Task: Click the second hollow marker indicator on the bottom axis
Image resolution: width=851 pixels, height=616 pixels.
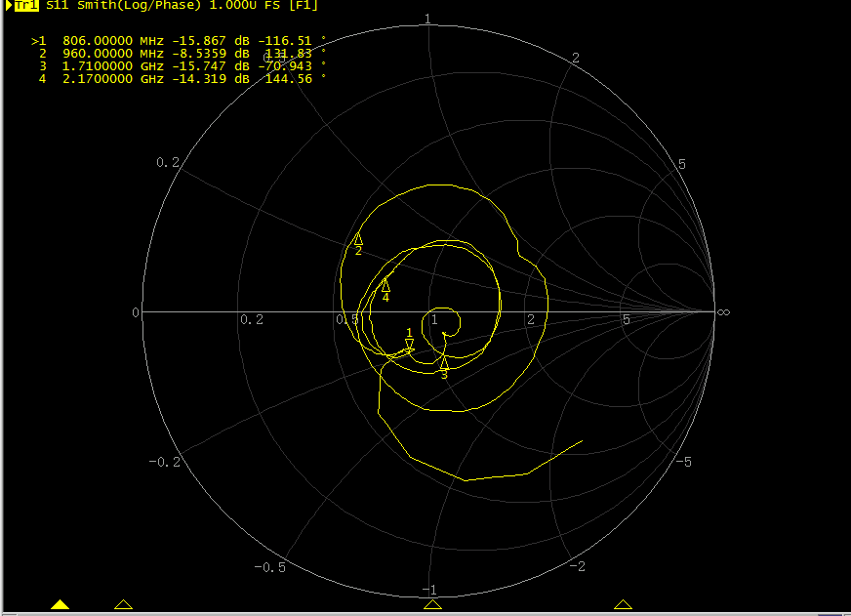Action: point(123,604)
